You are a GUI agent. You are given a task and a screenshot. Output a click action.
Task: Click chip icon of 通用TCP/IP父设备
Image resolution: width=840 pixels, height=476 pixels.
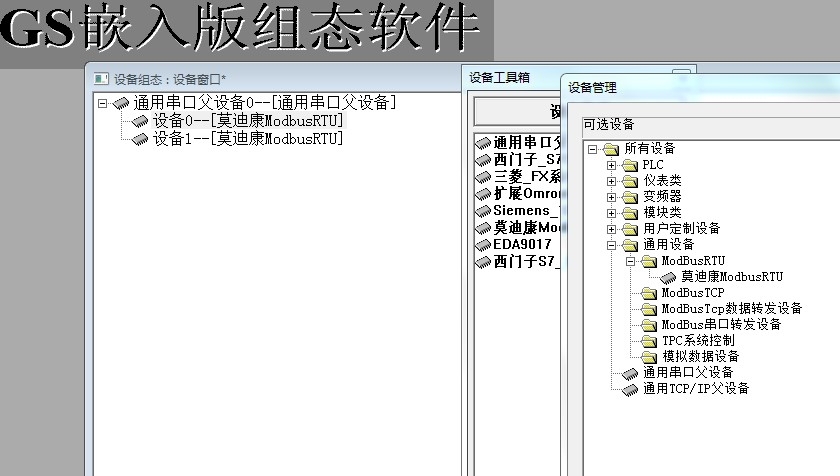[630, 389]
